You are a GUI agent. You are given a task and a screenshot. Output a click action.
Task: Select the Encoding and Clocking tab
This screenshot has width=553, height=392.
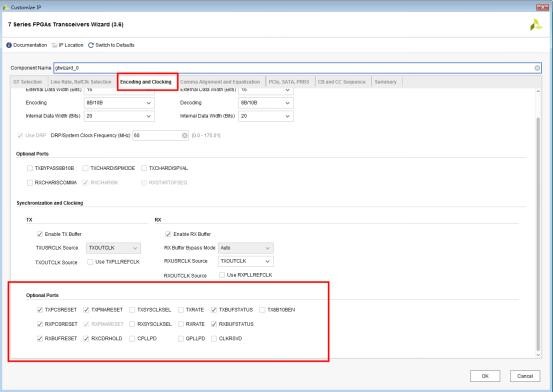click(146, 82)
